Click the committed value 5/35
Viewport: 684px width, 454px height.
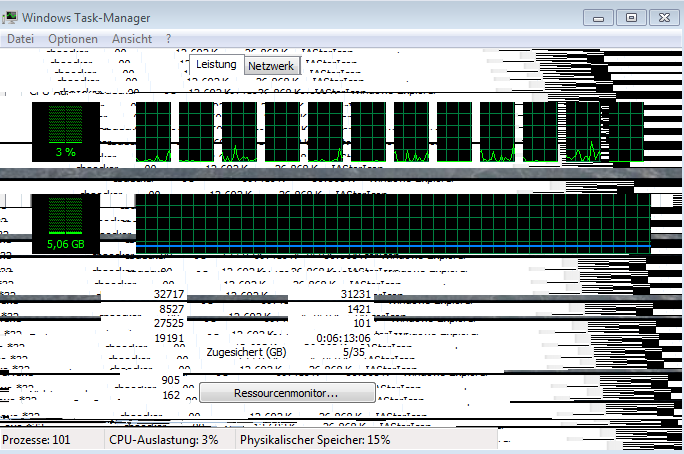353,352
